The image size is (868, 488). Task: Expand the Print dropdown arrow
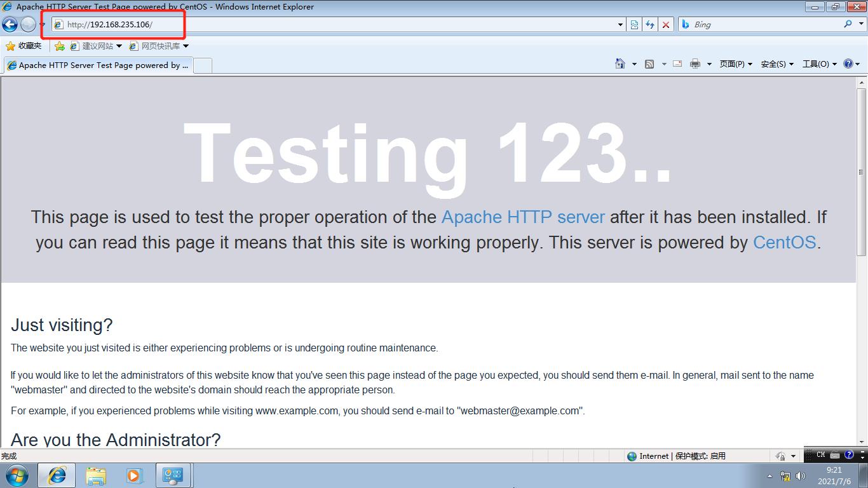click(x=709, y=64)
